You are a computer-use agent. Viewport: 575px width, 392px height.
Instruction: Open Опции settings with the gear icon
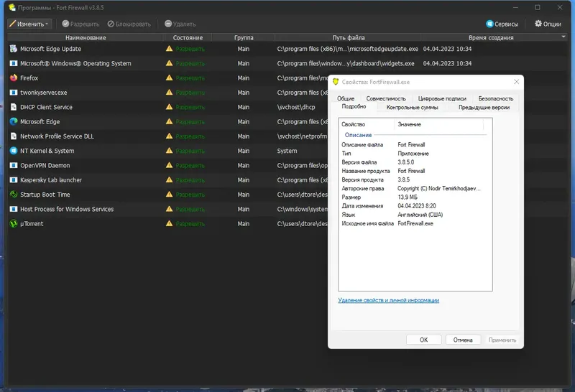pos(548,24)
